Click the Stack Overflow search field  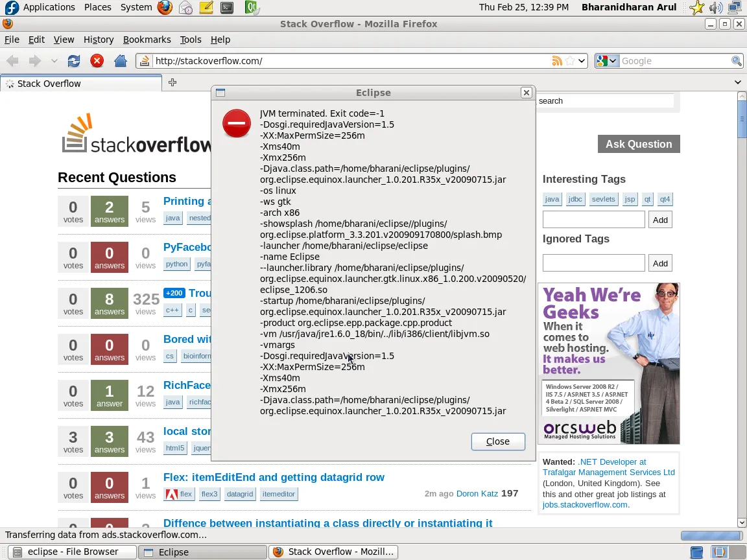605,101
